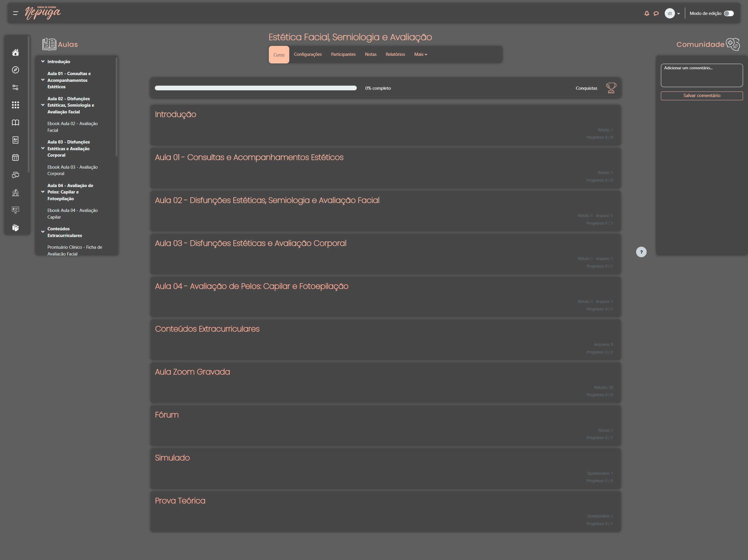Click the course progress bar
The image size is (748, 560).
point(256,88)
